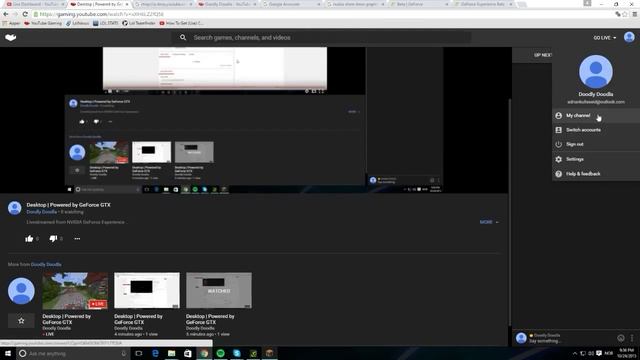Go back with the browser back arrow
The height and width of the screenshot is (360, 640).
coord(6,14)
